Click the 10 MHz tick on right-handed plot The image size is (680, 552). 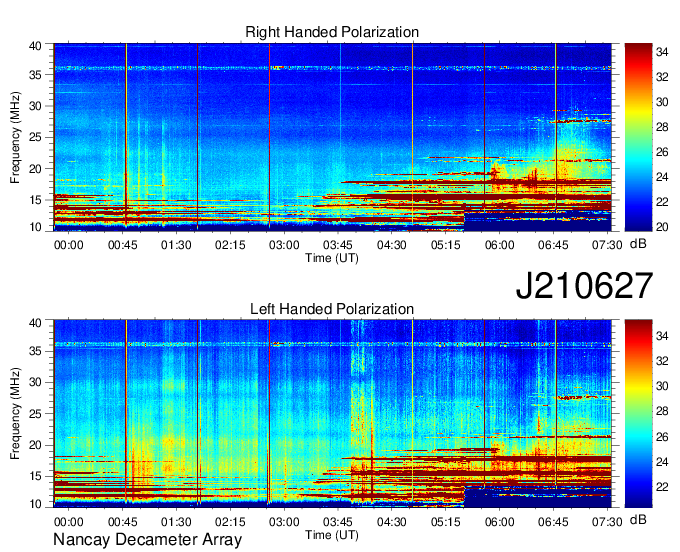click(35, 227)
